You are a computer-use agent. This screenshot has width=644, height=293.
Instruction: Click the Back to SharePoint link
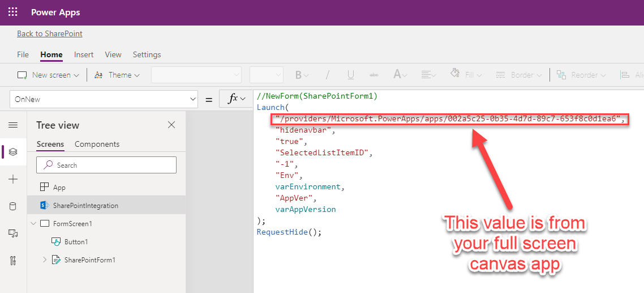point(50,33)
